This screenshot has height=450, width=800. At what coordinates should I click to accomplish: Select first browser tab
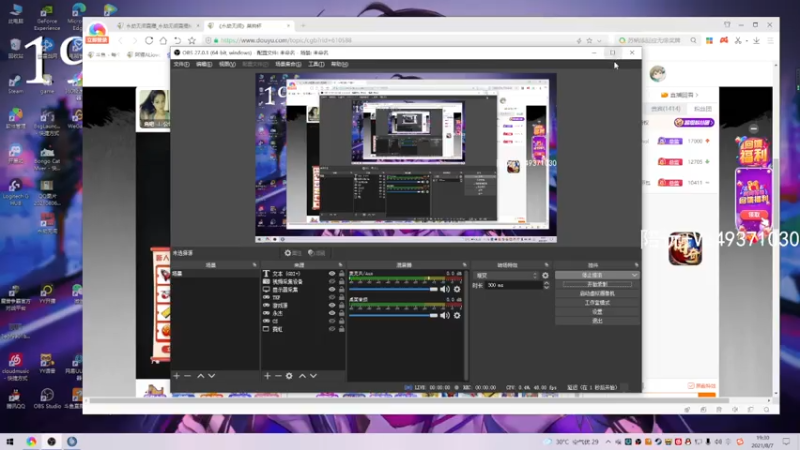pos(157,26)
